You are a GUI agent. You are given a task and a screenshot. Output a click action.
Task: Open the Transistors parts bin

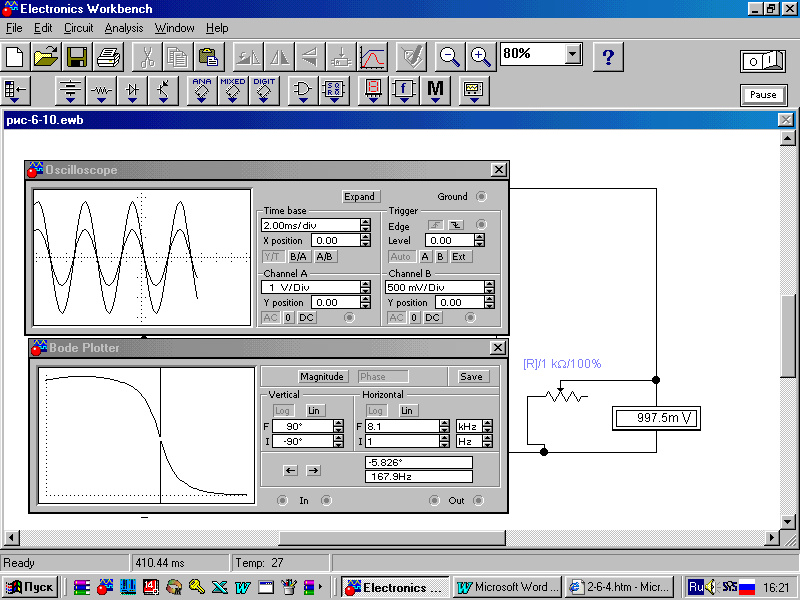pos(163,91)
